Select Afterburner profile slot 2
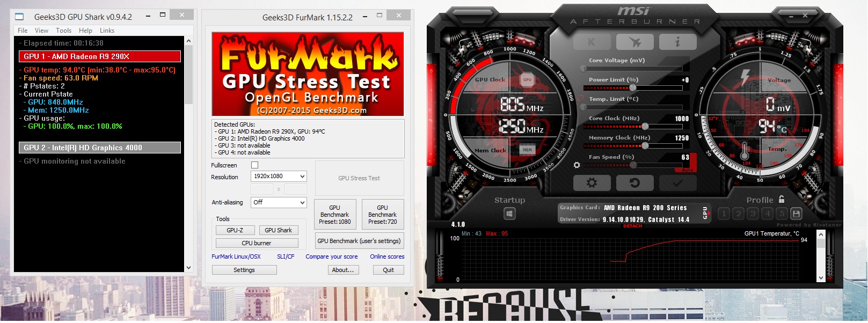Image resolution: width=868 pixels, height=323 pixels. (x=738, y=214)
